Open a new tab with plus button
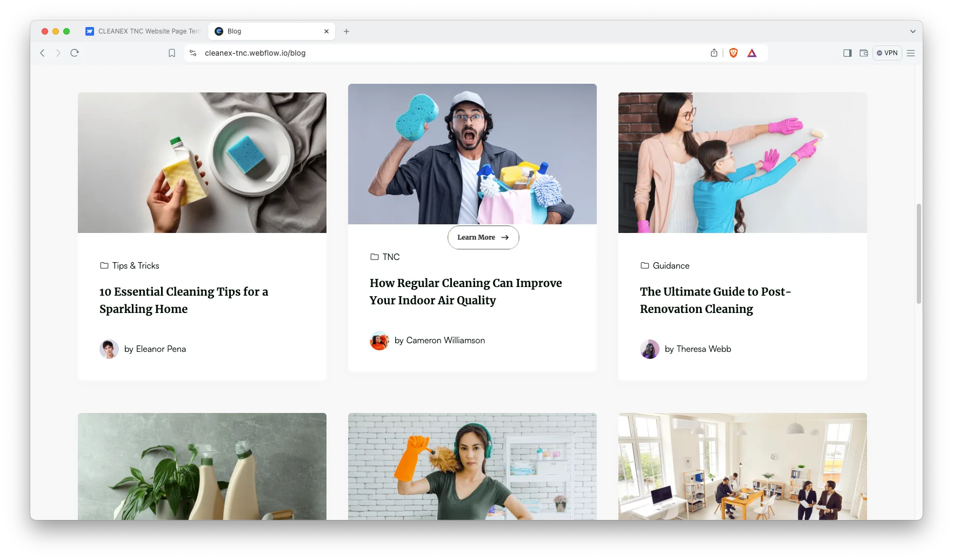 pyautogui.click(x=346, y=31)
